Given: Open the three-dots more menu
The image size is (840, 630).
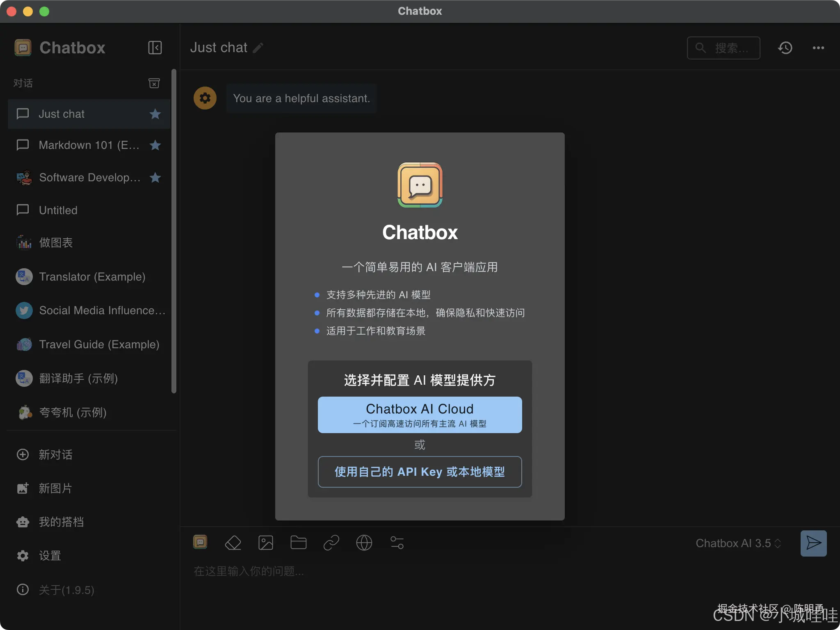Looking at the screenshot, I should [x=818, y=48].
